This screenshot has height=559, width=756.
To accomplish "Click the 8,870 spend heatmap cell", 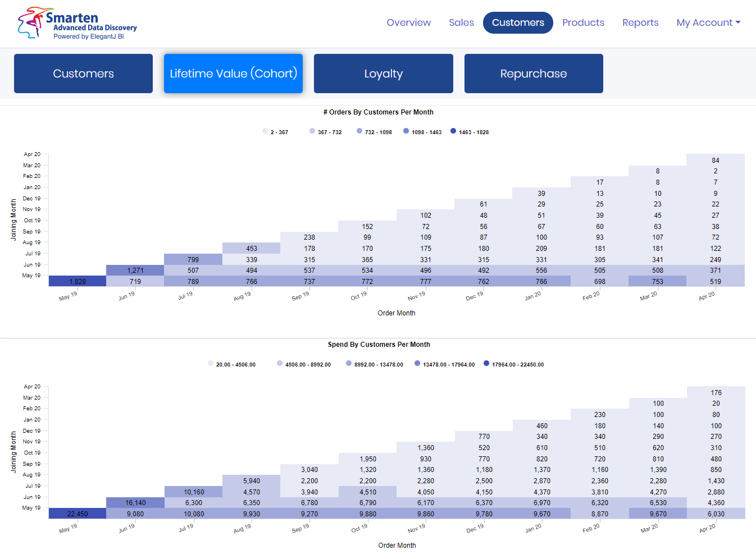I will tap(600, 514).
